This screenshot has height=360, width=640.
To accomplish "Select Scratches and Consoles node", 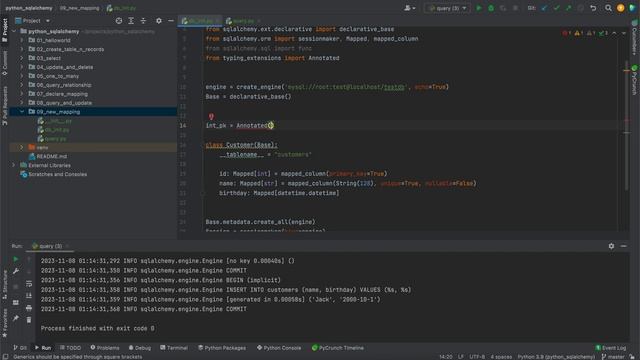I will 58,174.
